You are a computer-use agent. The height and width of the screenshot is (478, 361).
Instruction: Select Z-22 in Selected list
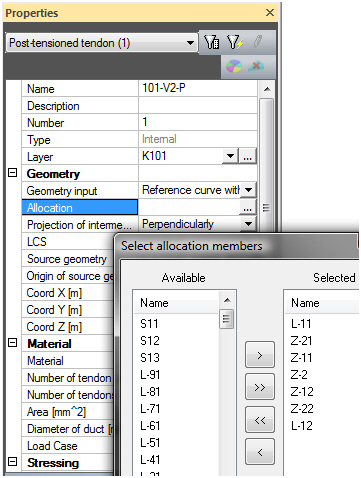coord(302,409)
